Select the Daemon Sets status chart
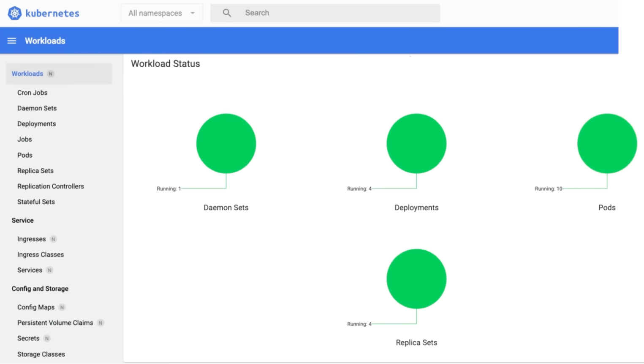 click(x=226, y=143)
